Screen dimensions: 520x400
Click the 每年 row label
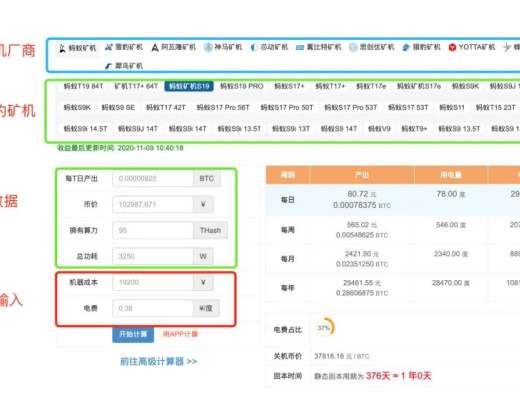tap(288, 288)
